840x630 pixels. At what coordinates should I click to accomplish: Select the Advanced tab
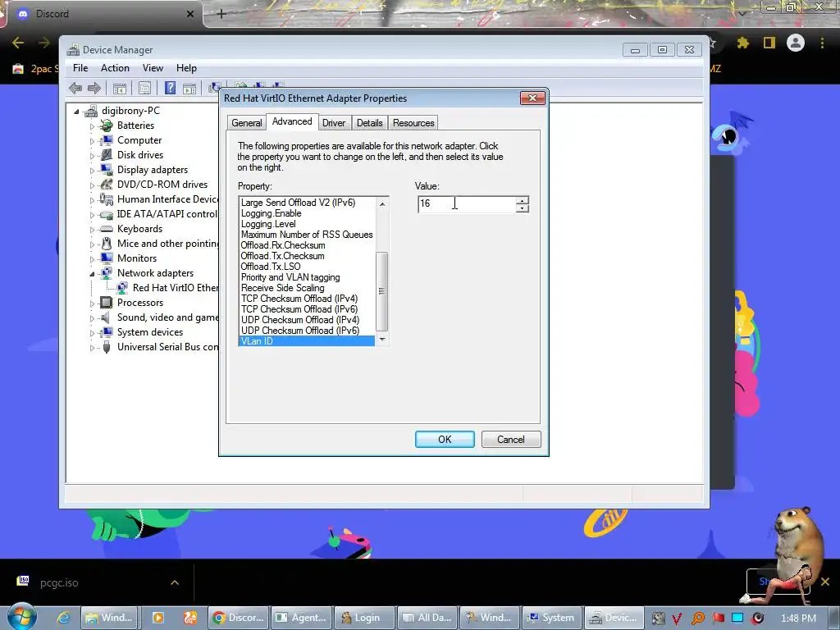pos(292,121)
